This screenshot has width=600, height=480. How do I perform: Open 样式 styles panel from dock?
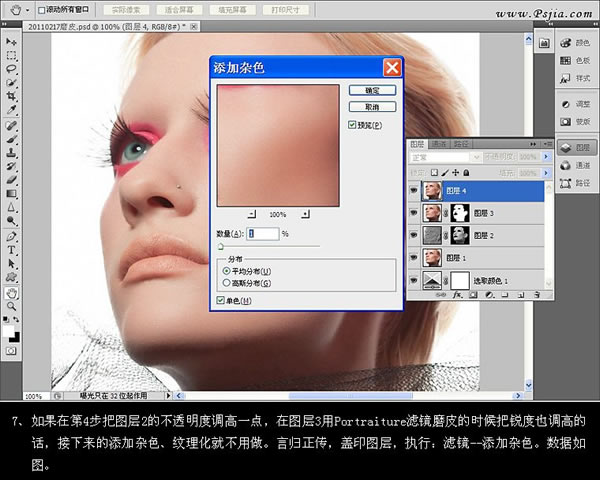tap(576, 78)
